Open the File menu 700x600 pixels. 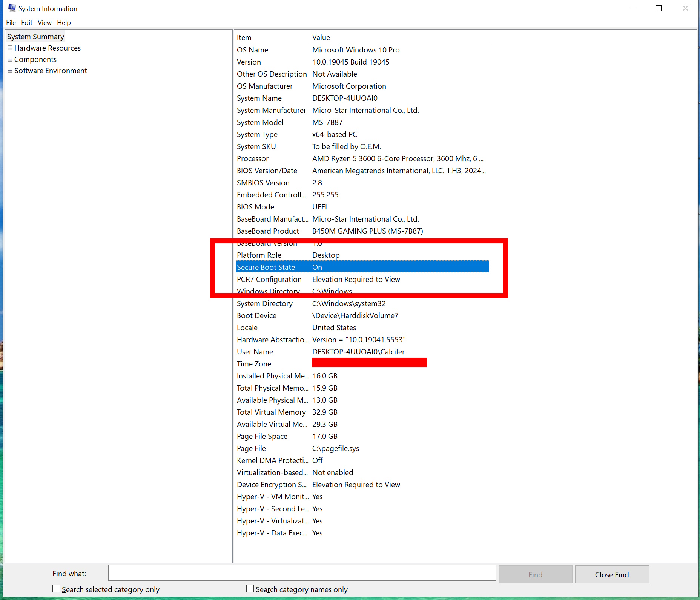[x=11, y=23]
